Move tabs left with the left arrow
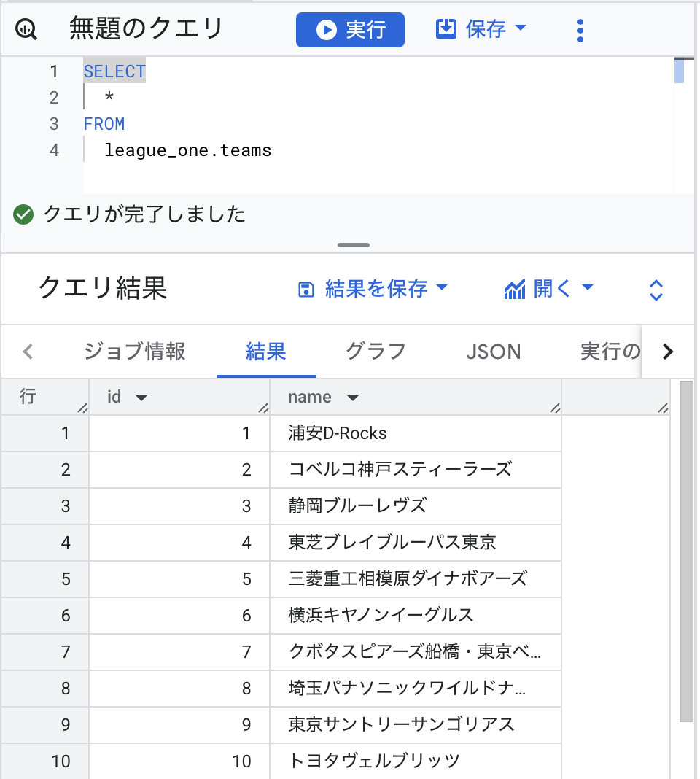The height and width of the screenshot is (779, 700). coord(28,352)
